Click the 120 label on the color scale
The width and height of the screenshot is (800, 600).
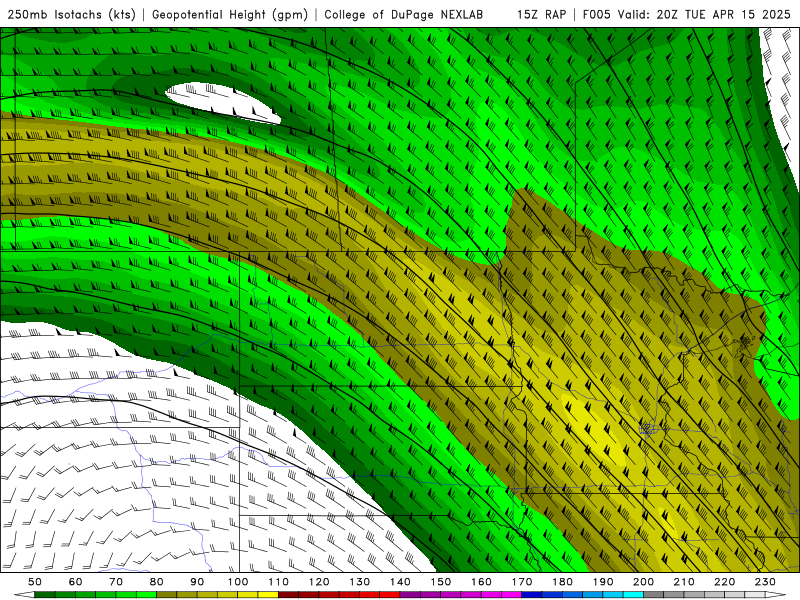(x=319, y=582)
